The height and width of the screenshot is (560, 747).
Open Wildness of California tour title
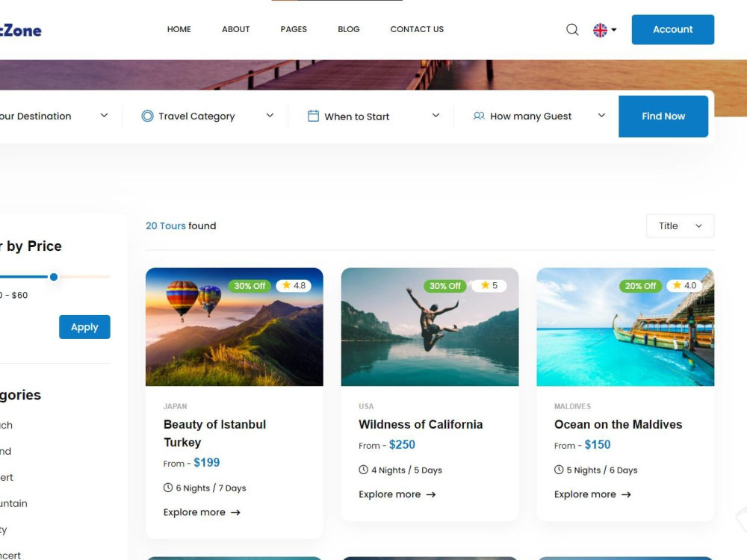(421, 424)
